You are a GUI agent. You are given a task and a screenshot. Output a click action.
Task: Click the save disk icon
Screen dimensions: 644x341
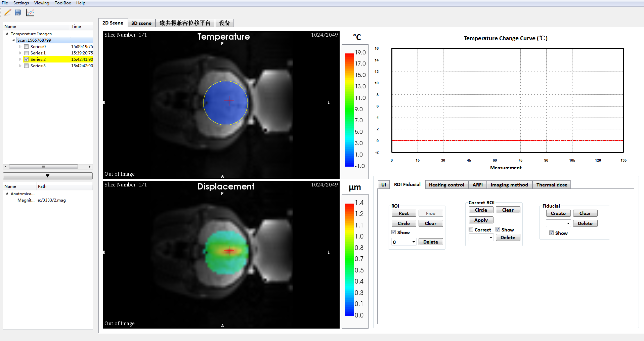(18, 12)
